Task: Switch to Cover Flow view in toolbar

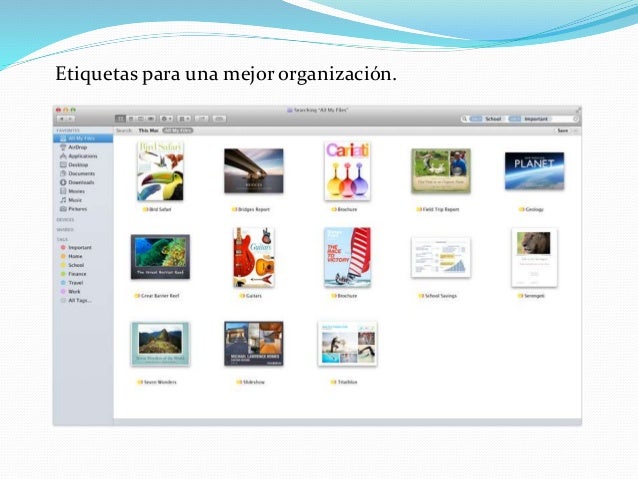Action: pos(151,119)
